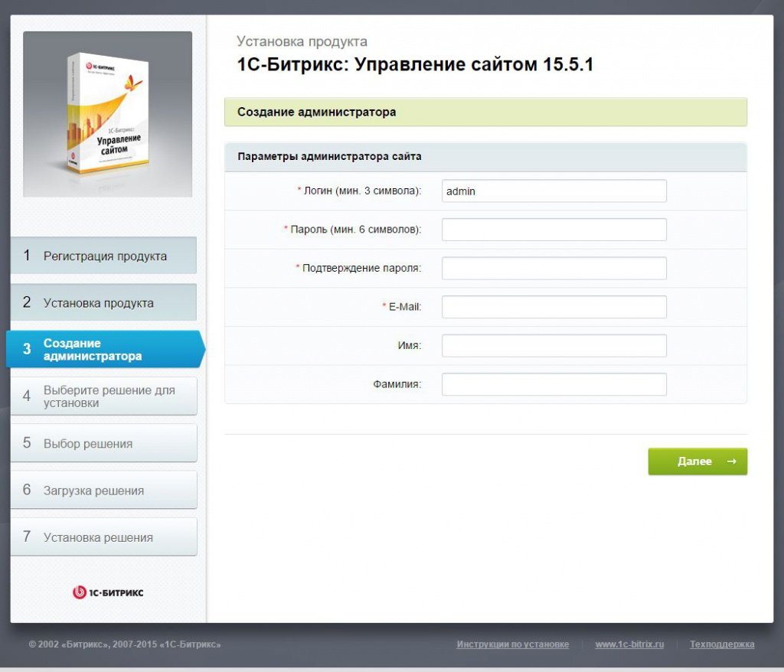Click the Установка продукта subtitle above title
Screen dimensions: 784x672
pyautogui.click(x=302, y=41)
